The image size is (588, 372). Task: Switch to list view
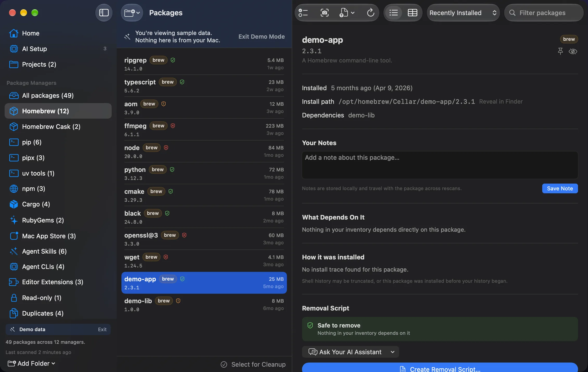click(x=393, y=12)
